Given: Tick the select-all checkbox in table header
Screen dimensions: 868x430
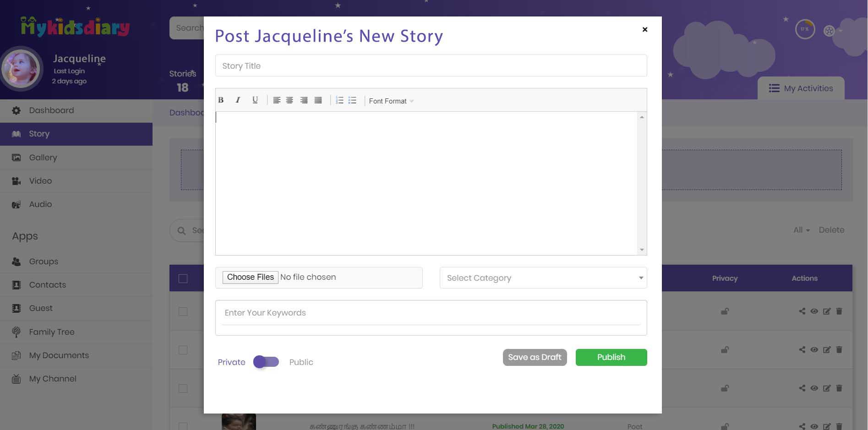Looking at the screenshot, I should [x=183, y=278].
